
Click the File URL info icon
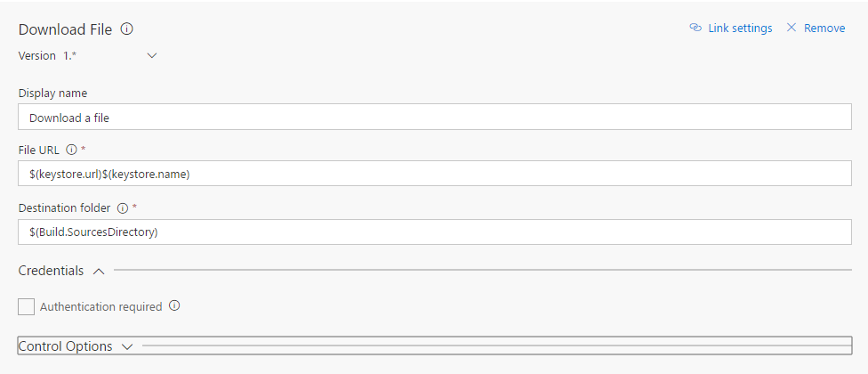coord(71,150)
